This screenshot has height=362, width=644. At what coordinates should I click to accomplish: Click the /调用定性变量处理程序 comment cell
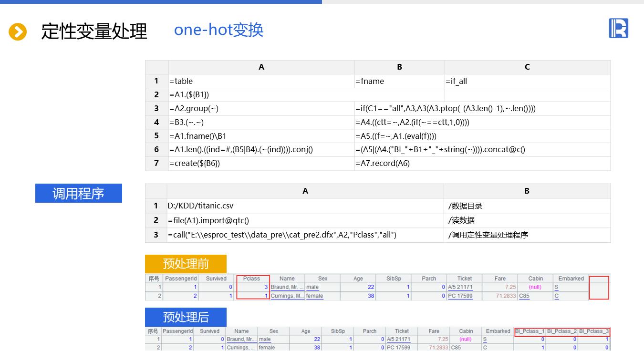tap(527, 235)
